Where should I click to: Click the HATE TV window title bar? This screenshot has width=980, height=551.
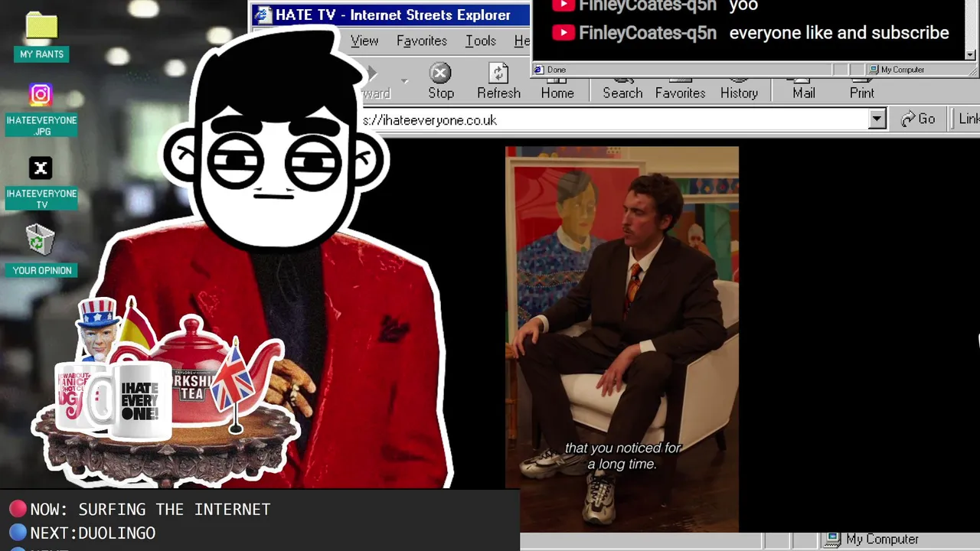pyautogui.click(x=390, y=15)
